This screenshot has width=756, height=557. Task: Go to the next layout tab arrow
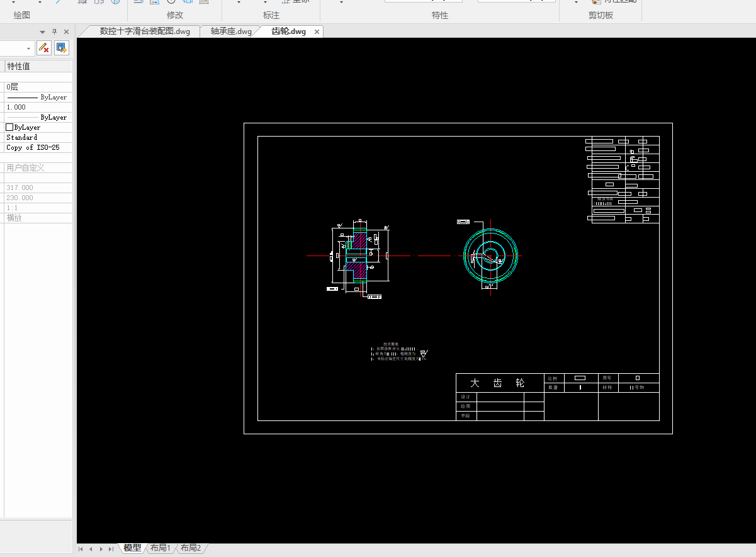[x=101, y=549]
